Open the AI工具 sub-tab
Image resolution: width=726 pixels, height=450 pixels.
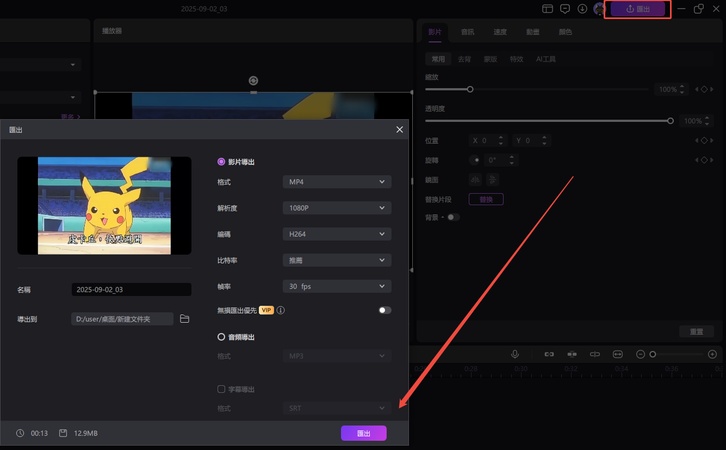tap(546, 59)
